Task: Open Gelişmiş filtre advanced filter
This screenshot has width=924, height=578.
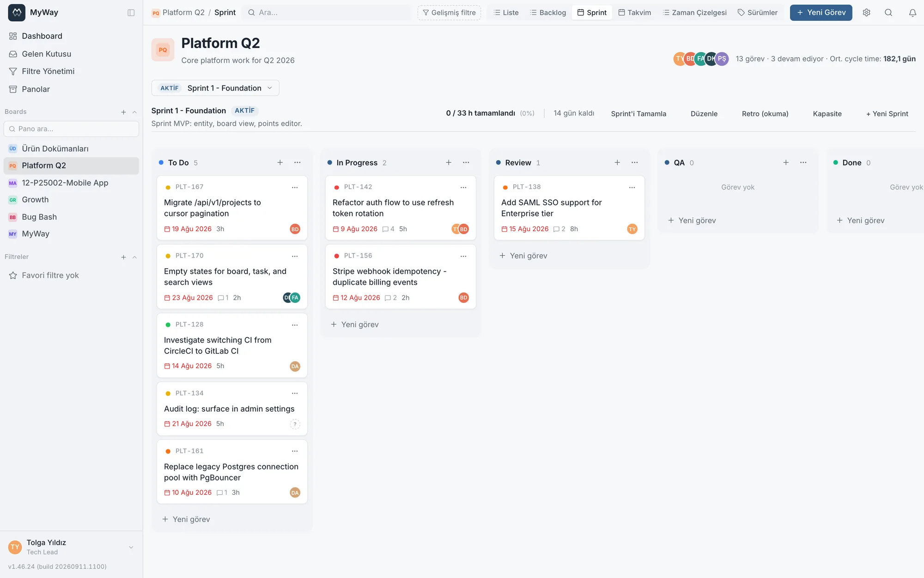Action: [x=449, y=12]
